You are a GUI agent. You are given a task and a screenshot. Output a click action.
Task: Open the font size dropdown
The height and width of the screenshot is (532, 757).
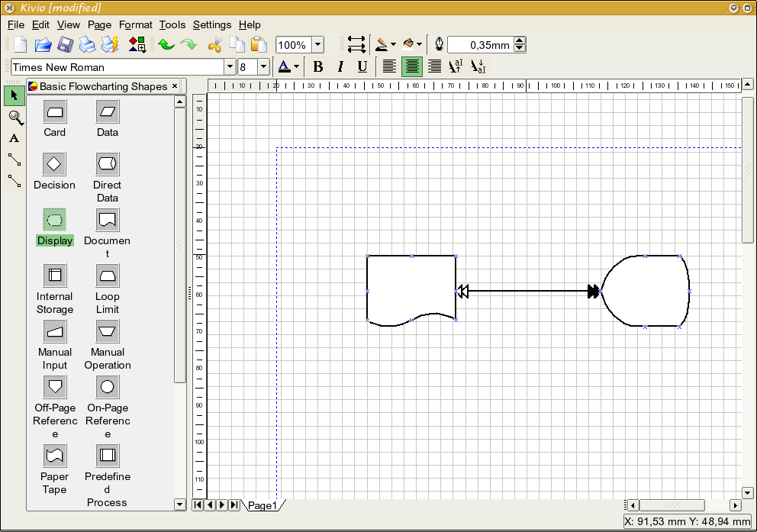point(263,67)
